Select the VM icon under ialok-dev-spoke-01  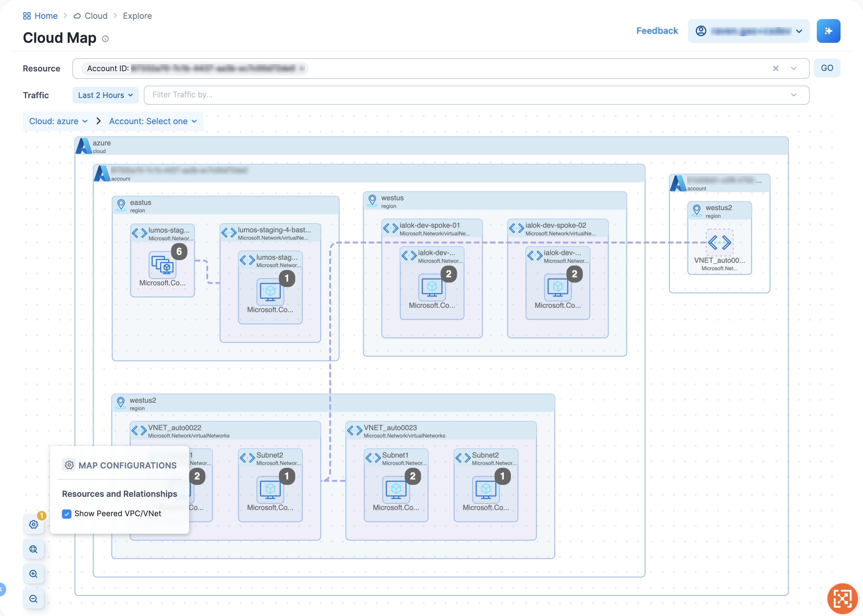click(432, 287)
